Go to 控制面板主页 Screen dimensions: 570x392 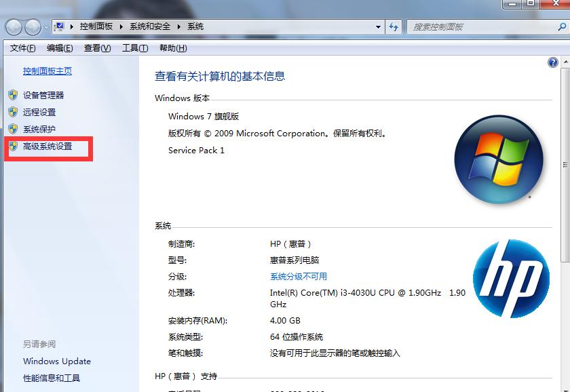coord(47,71)
